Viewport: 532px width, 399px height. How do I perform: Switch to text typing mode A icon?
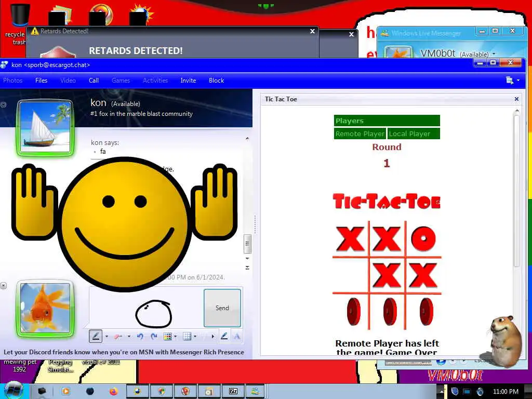(x=237, y=336)
